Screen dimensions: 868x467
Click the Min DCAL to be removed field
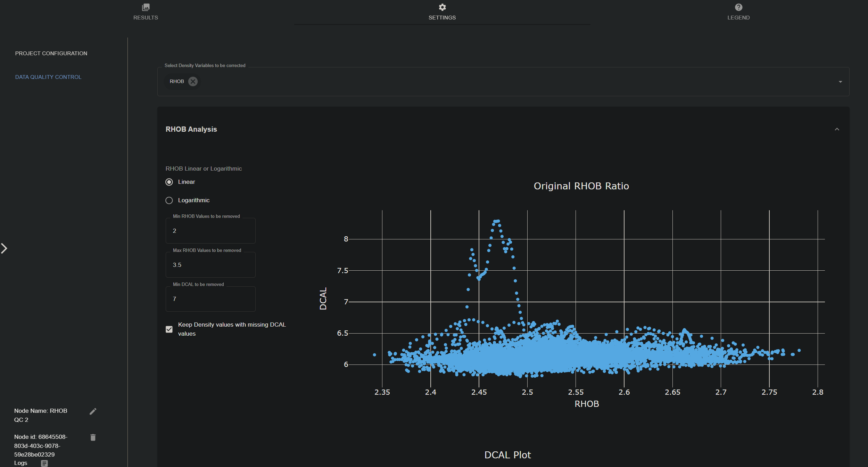click(x=210, y=299)
